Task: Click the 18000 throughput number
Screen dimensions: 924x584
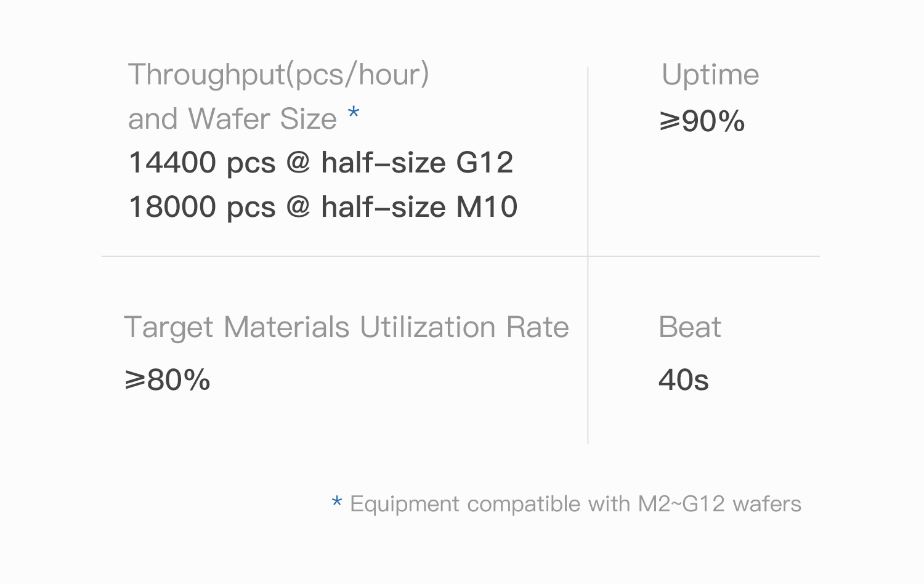Action: pos(172,207)
